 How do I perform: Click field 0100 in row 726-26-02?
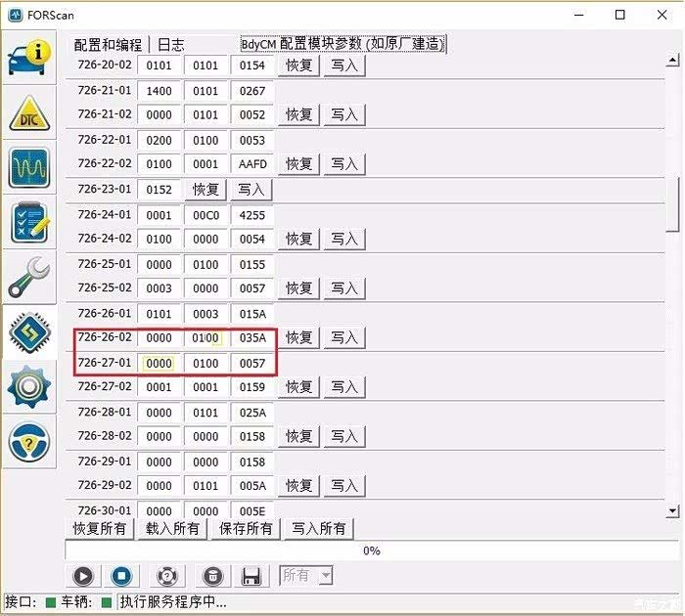(205, 337)
